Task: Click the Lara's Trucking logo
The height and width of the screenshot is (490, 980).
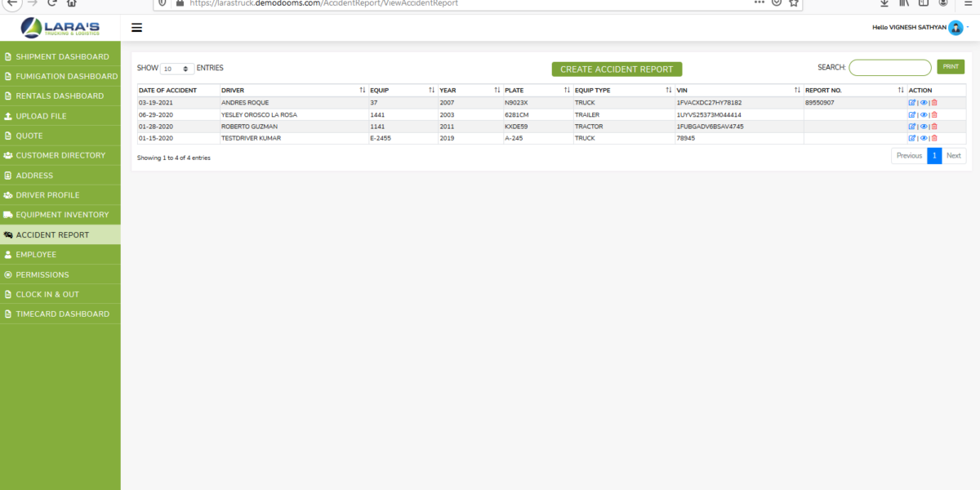Action: pos(60,28)
